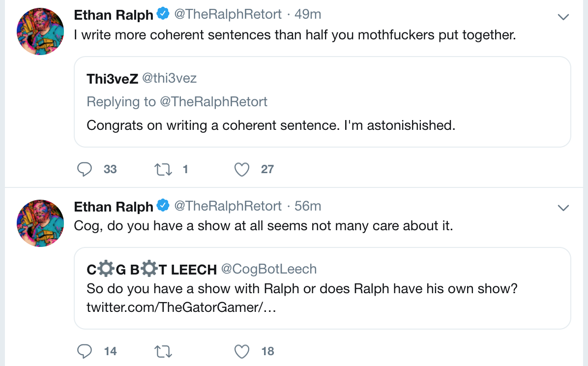Like the second Ethan Ralph tweet

pyautogui.click(x=242, y=351)
